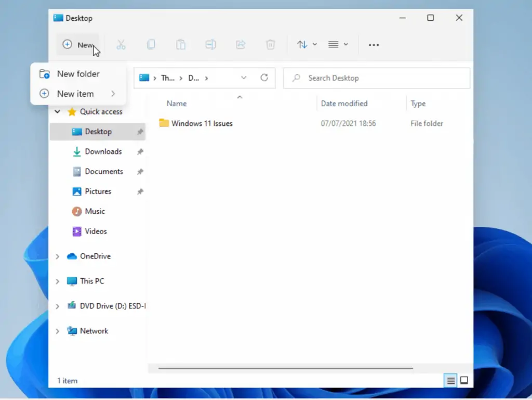Open Desktop in the navigation pane
532x400 pixels.
click(98, 132)
